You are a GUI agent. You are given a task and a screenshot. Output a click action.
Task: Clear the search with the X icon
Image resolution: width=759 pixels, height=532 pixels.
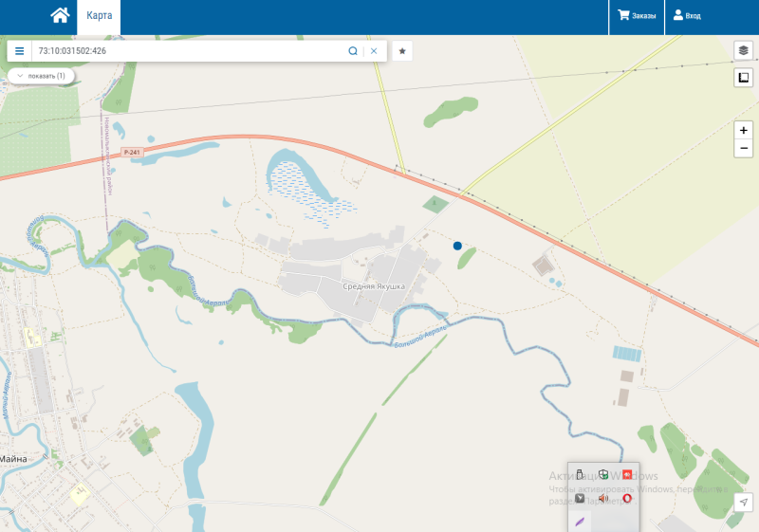tap(374, 51)
